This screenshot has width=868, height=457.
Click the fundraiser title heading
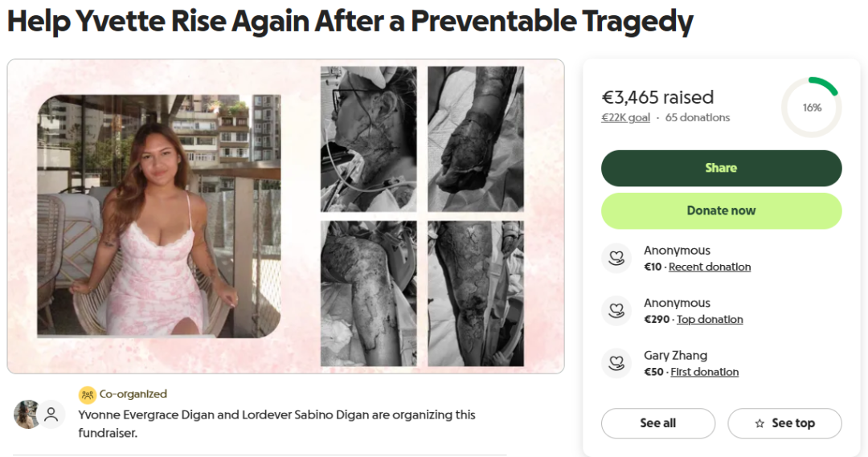(350, 21)
